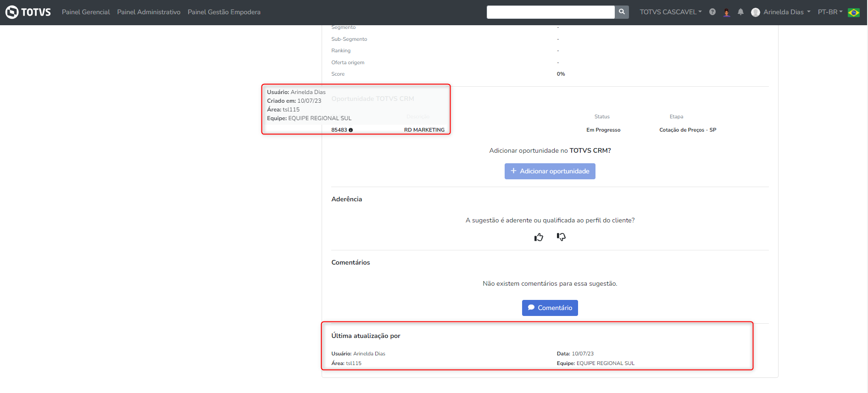Click the Adicionar oportunidade button

click(550, 171)
